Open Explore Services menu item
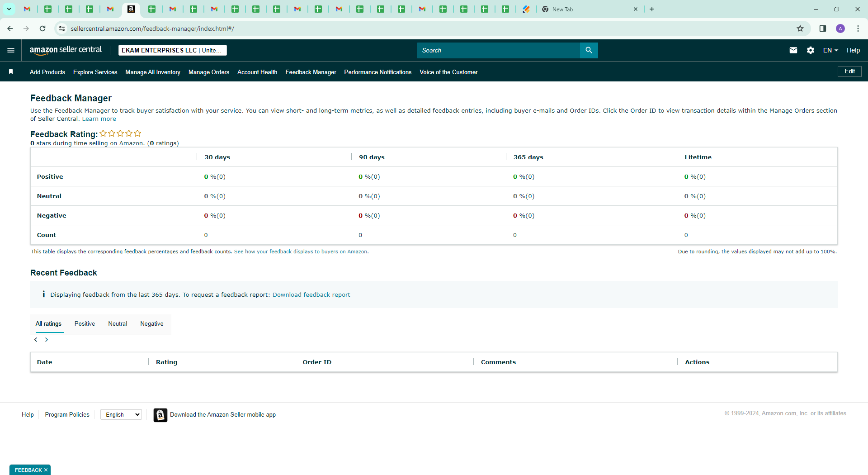Screen dimensions: 868x475 click(95, 72)
